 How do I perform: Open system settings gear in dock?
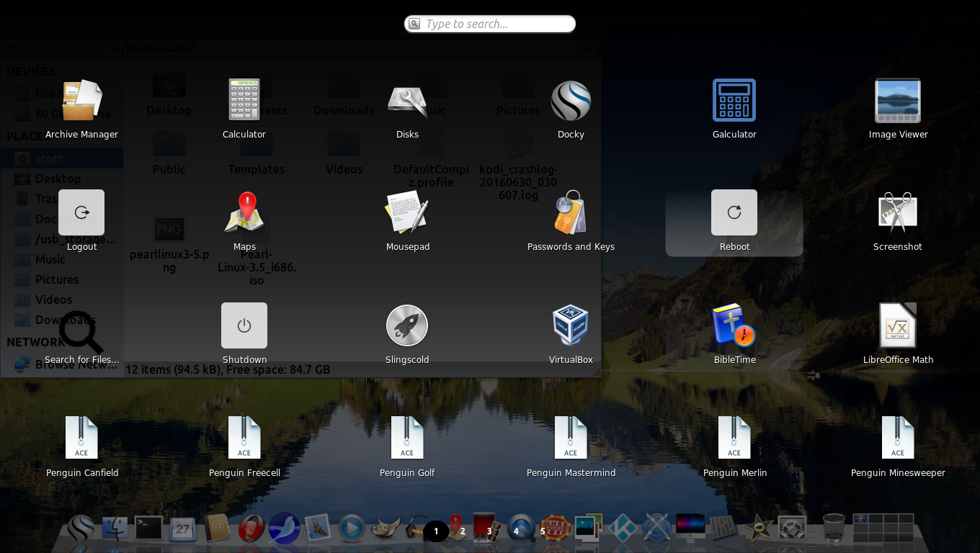coord(792,529)
